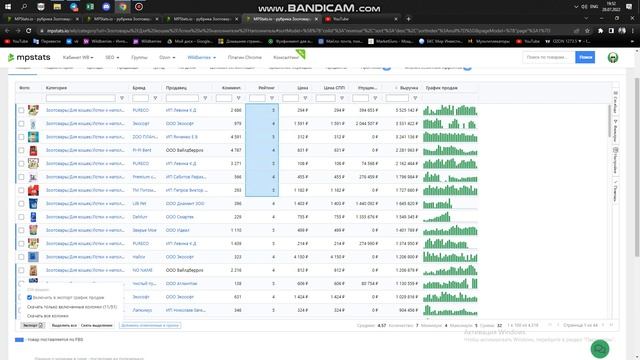Download all columns option
Viewport: 640px width, 360px height.
48,316
